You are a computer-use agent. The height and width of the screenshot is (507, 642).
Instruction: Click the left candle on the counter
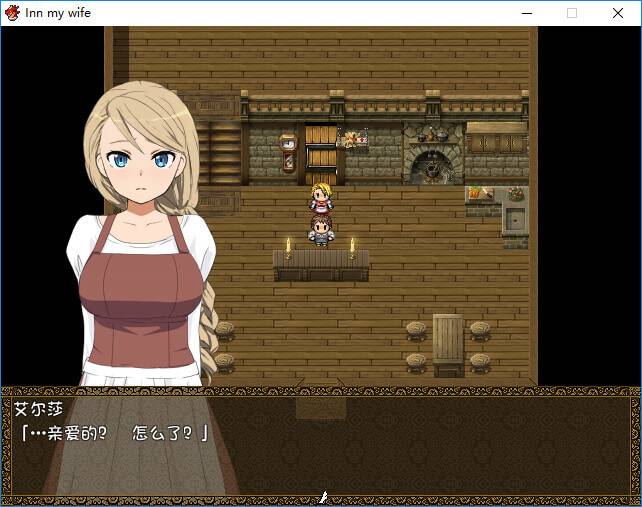click(289, 246)
